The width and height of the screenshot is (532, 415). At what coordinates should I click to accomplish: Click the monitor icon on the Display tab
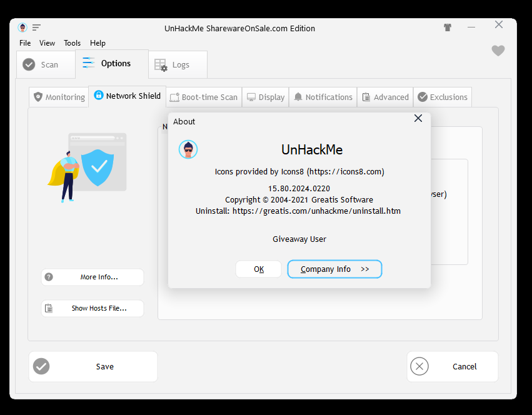click(x=251, y=97)
